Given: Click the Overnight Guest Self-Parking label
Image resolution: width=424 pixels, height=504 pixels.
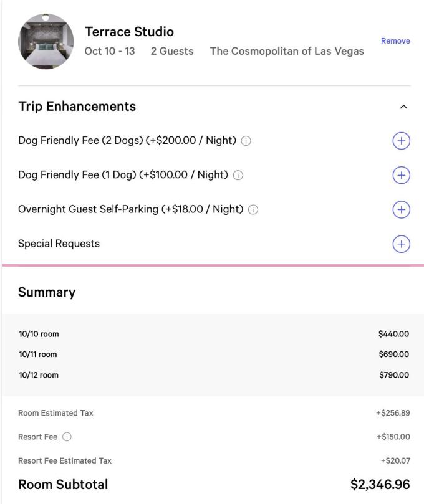Looking at the screenshot, I should 130,209.
